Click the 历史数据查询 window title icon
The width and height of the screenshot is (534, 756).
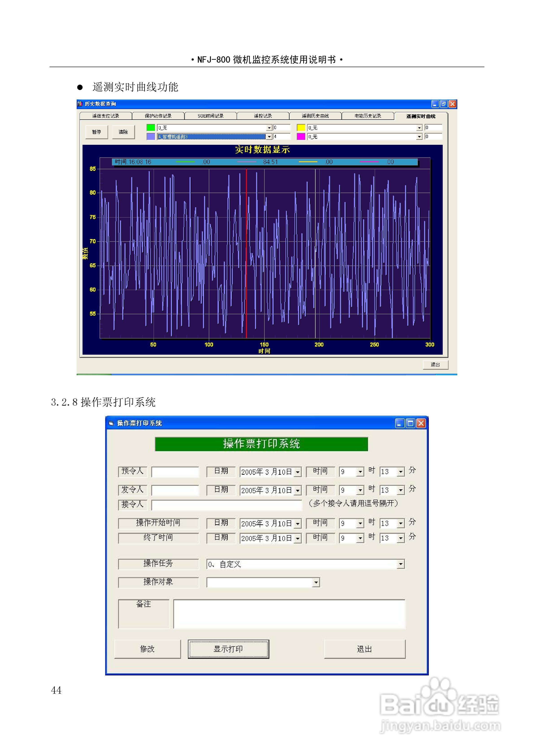(80, 104)
